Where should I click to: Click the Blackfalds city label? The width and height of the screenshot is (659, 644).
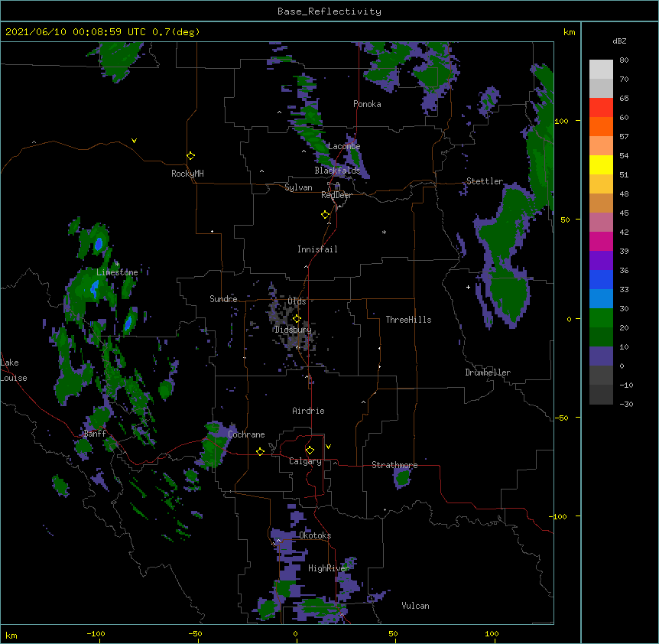tap(337, 171)
